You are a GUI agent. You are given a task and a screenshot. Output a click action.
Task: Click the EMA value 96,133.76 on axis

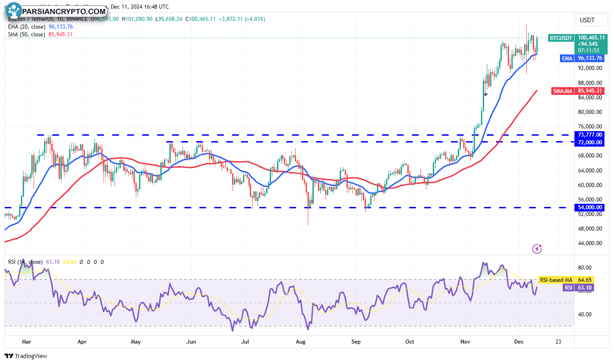tap(590, 58)
